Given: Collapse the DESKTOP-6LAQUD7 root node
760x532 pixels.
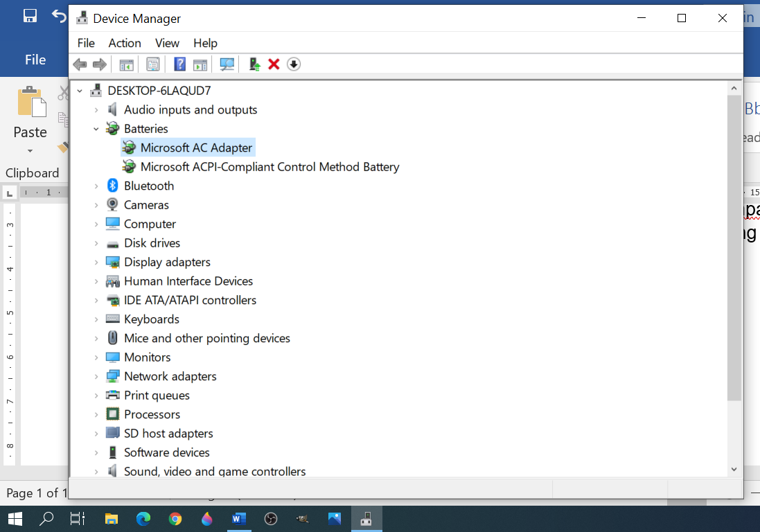Looking at the screenshot, I should coord(80,91).
